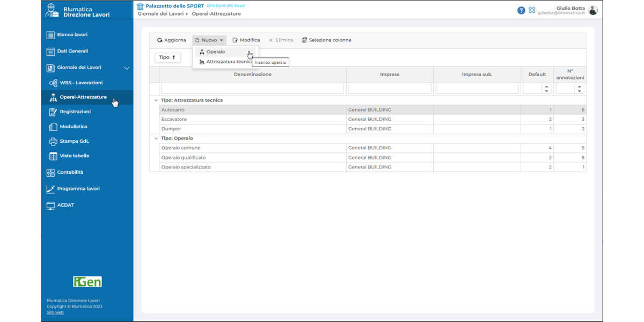Image resolution: width=644 pixels, height=322 pixels.
Task: Click the Elenco lavori sidebar icon
Action: [50, 35]
